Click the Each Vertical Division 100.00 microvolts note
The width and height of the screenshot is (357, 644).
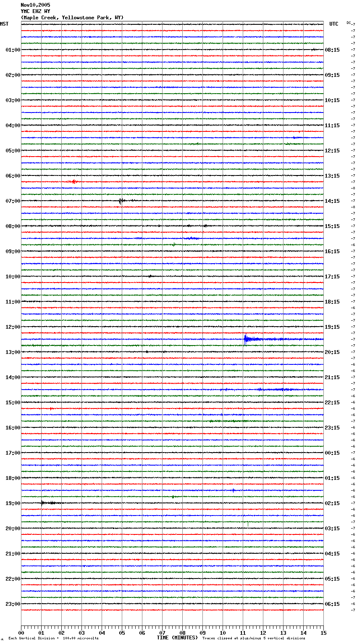tap(53, 639)
